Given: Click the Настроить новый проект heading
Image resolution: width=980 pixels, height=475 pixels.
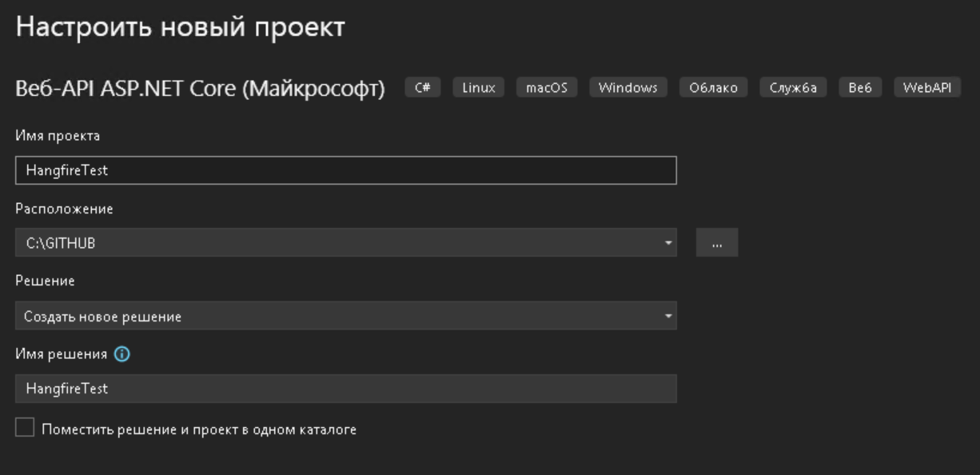Looking at the screenshot, I should [x=181, y=27].
